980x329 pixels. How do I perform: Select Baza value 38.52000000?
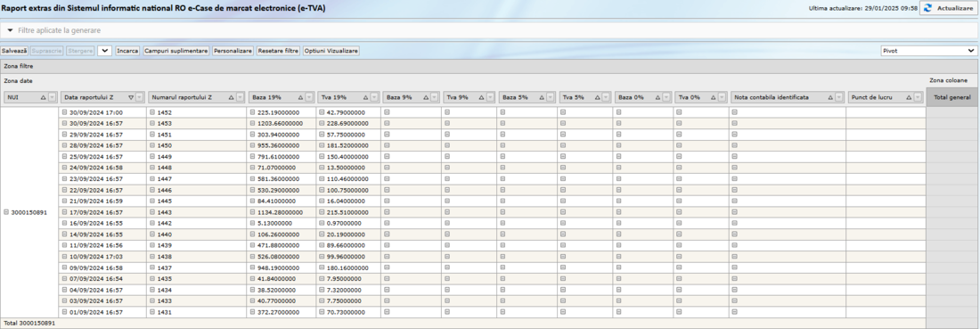[277, 291]
